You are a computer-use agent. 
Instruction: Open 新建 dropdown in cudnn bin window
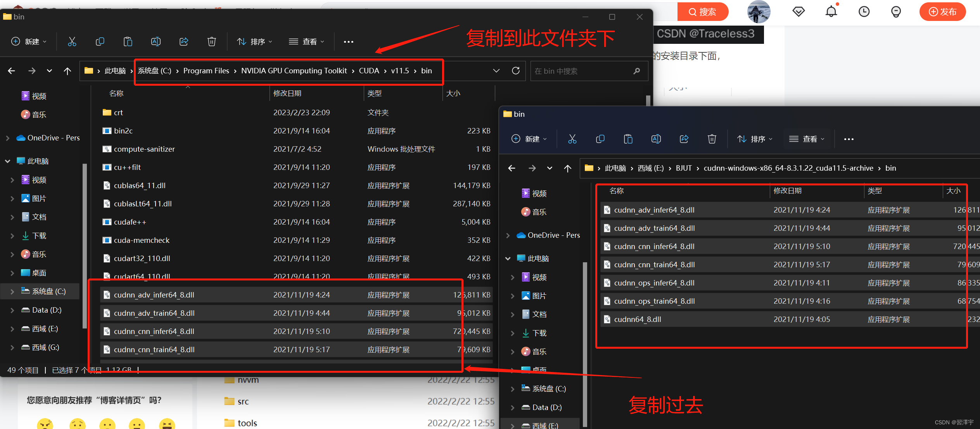529,139
